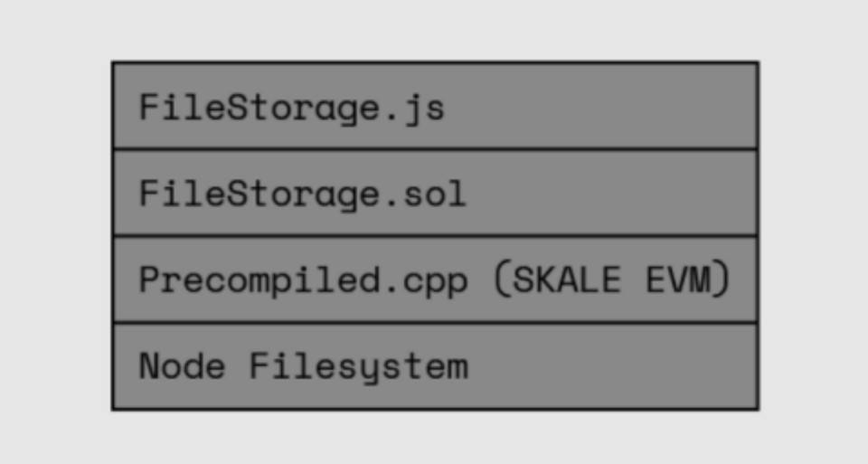This screenshot has height=464, width=868.
Task: Select the FileStorage.sol row
Action: pyautogui.click(x=435, y=192)
